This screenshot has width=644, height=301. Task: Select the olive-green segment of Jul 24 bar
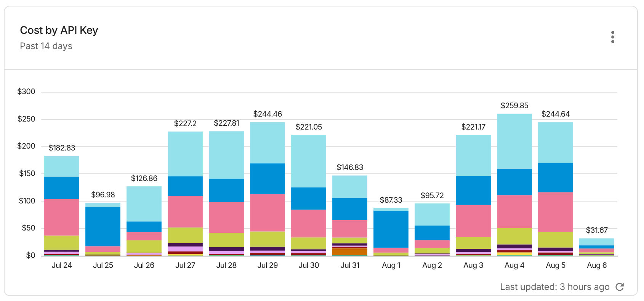point(62,243)
